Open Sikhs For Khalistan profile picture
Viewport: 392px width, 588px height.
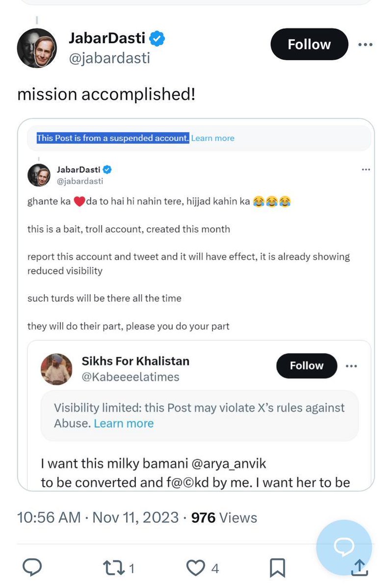[x=55, y=369]
